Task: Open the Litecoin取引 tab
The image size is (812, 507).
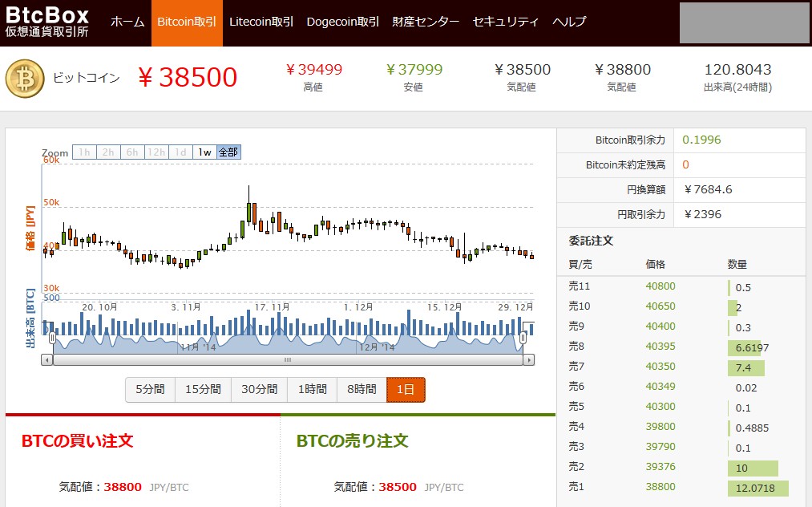Action: [x=261, y=22]
